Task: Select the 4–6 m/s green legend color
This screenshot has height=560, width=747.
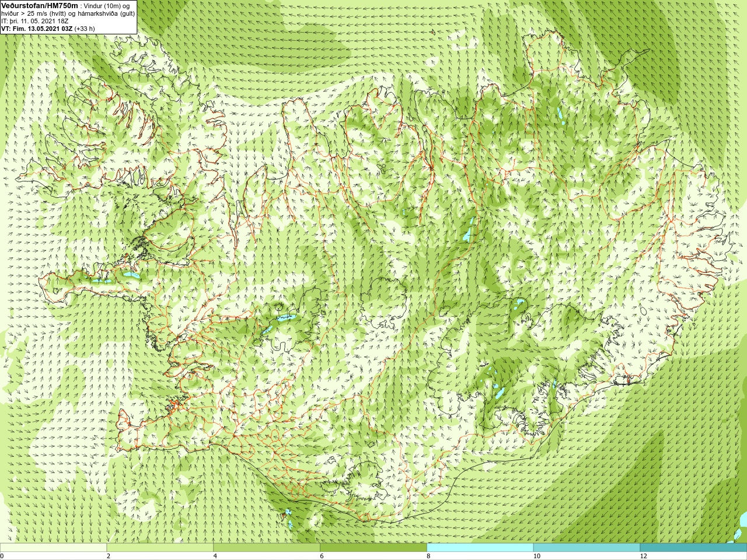Action: tap(267, 548)
